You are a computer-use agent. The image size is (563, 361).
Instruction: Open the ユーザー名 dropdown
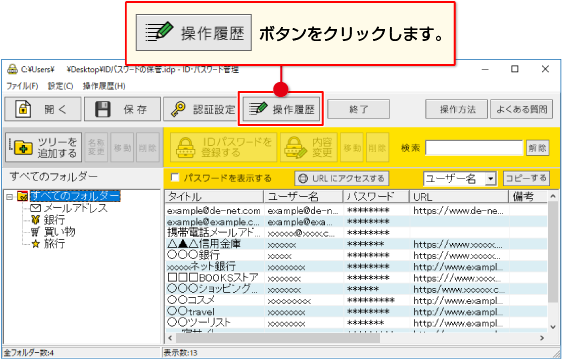[x=460, y=179]
